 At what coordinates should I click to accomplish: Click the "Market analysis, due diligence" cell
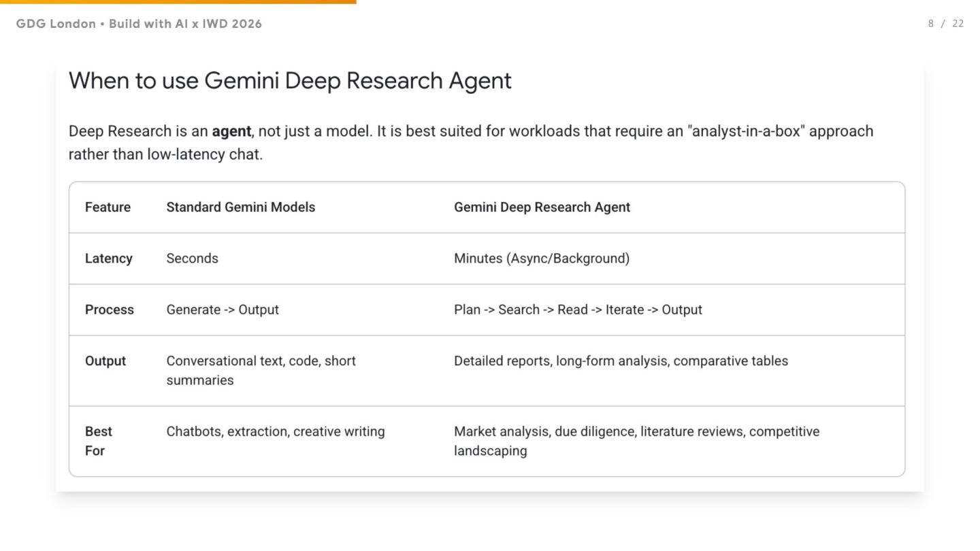click(x=636, y=441)
